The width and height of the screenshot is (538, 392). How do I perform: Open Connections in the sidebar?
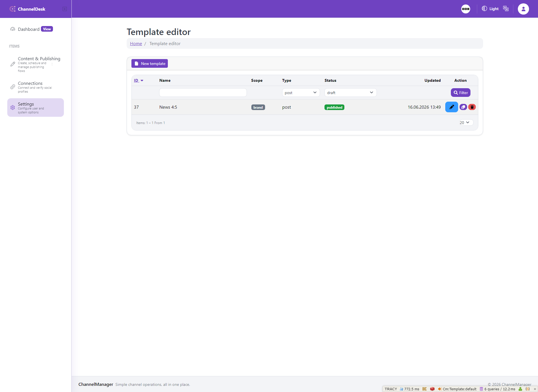coord(36,87)
